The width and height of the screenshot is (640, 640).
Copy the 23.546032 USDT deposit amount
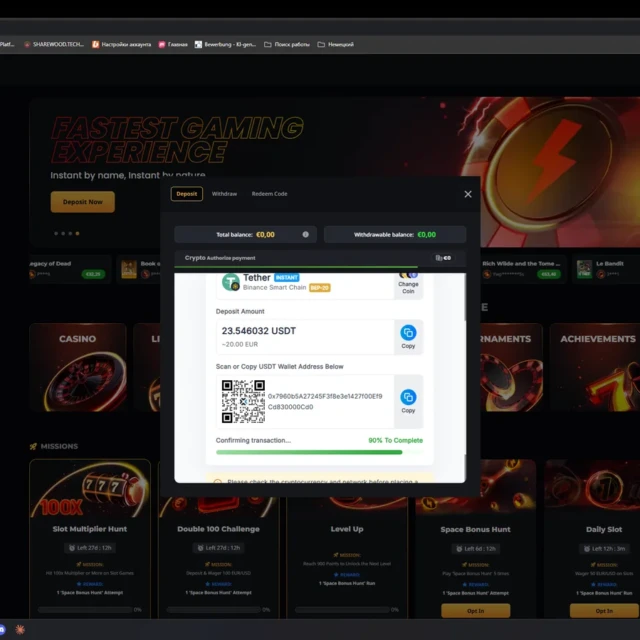[408, 337]
